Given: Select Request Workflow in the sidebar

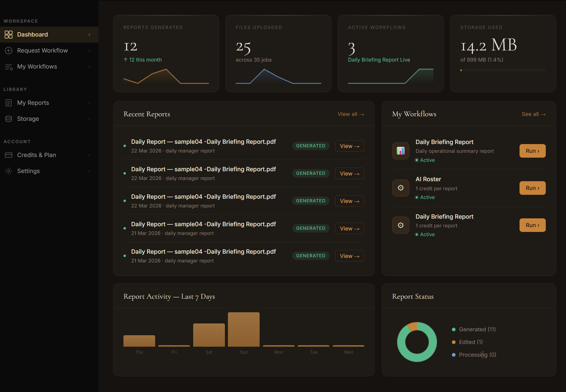Looking at the screenshot, I should click(x=42, y=50).
